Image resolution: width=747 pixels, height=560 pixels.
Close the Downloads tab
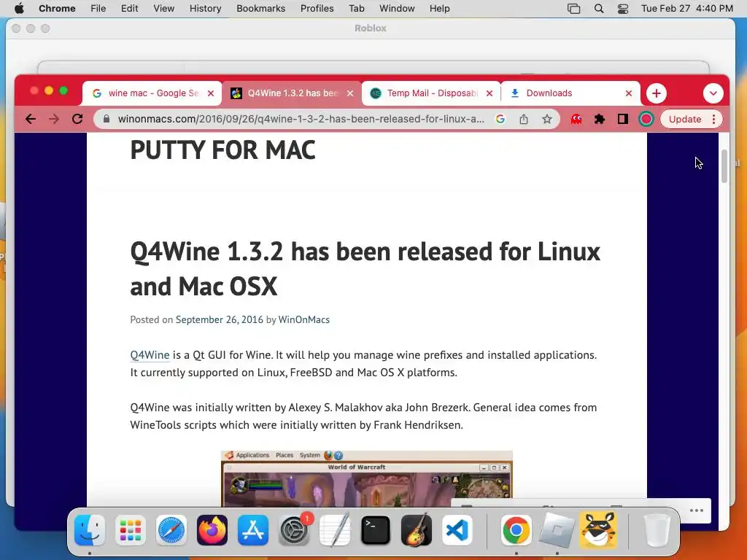coord(628,93)
